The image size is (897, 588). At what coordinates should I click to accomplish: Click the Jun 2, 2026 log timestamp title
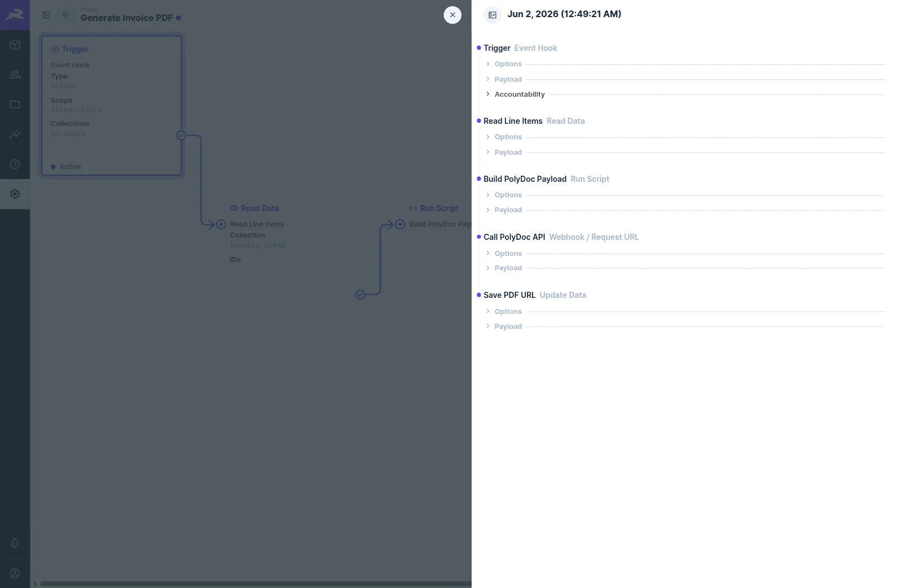pos(564,14)
